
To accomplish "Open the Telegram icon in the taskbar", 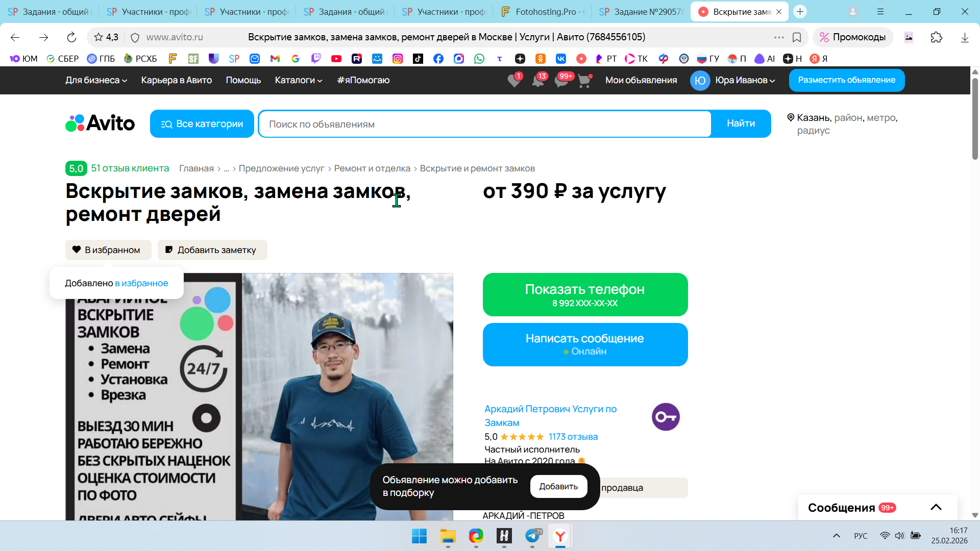I will (532, 536).
